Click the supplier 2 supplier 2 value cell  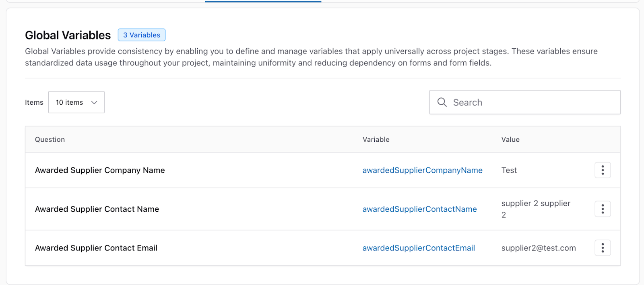coord(536,209)
